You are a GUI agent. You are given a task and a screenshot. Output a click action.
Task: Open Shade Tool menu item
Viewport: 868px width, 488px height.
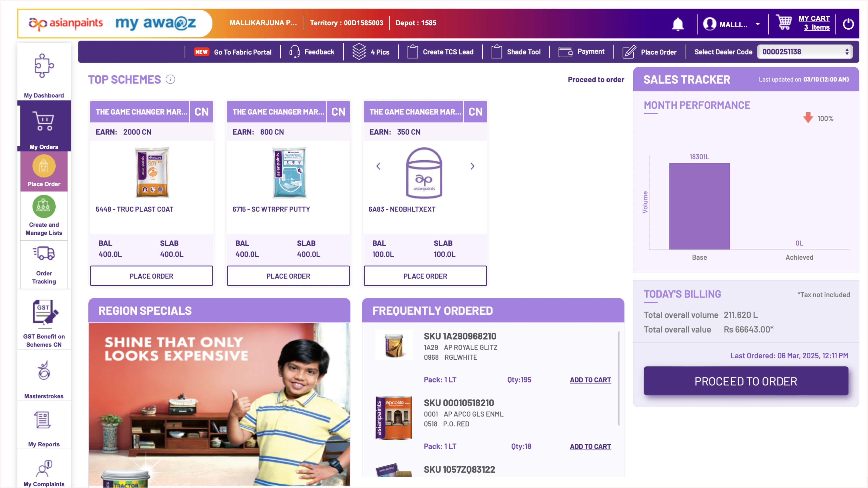click(524, 52)
